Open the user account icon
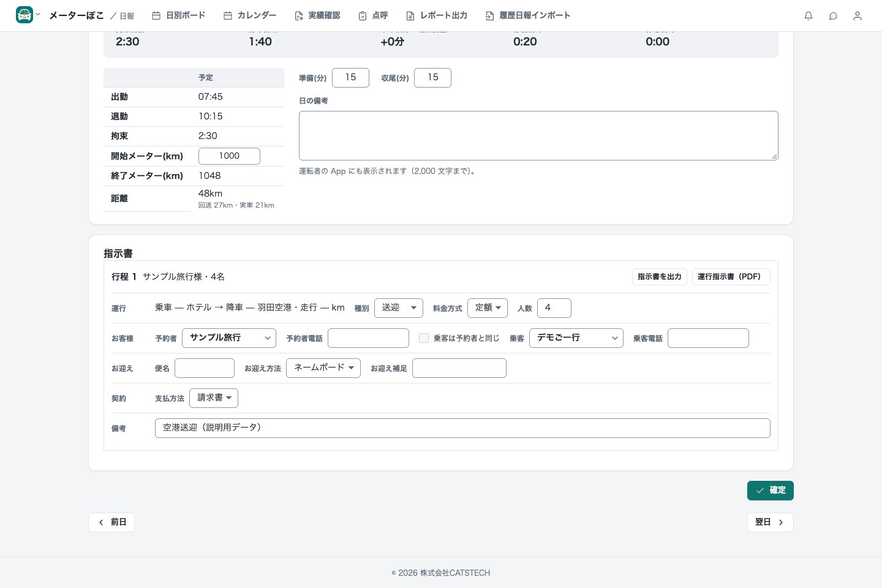Viewport: 882px width, 588px height. tap(858, 16)
